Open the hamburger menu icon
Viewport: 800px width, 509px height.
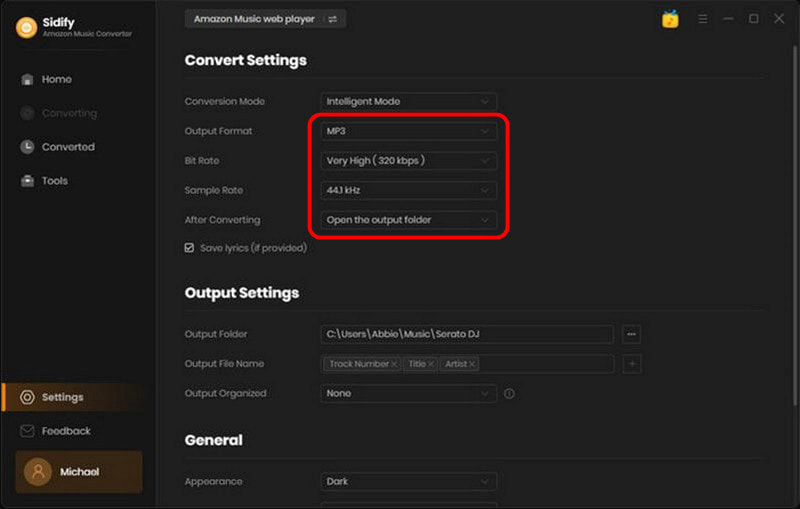(x=703, y=19)
